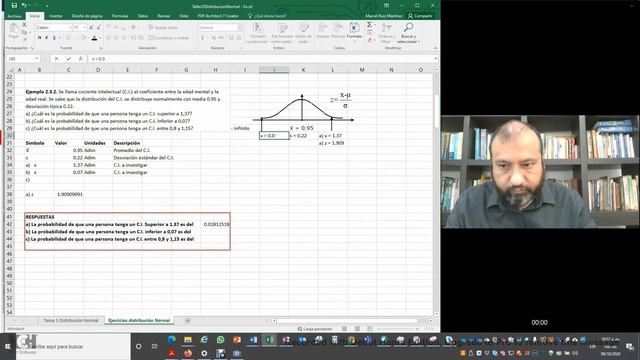Open Formato condicional menu

pyautogui.click(x=257, y=33)
